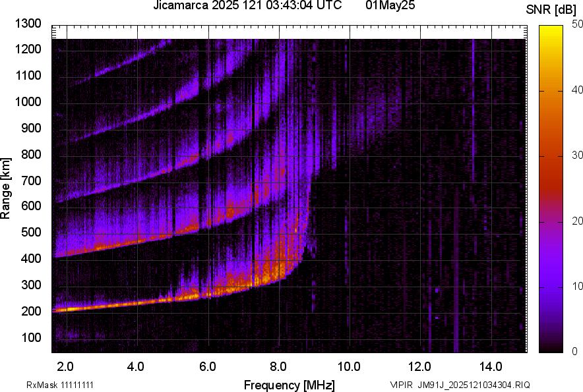The height and width of the screenshot is (392, 583).
Task: Click the file name "JM91J_2025121034304.RIQ"
Action: (474, 385)
